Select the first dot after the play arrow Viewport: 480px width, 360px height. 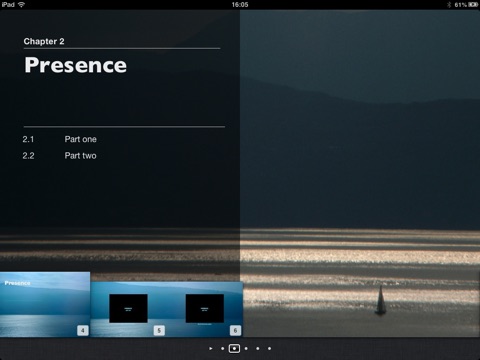point(222,348)
